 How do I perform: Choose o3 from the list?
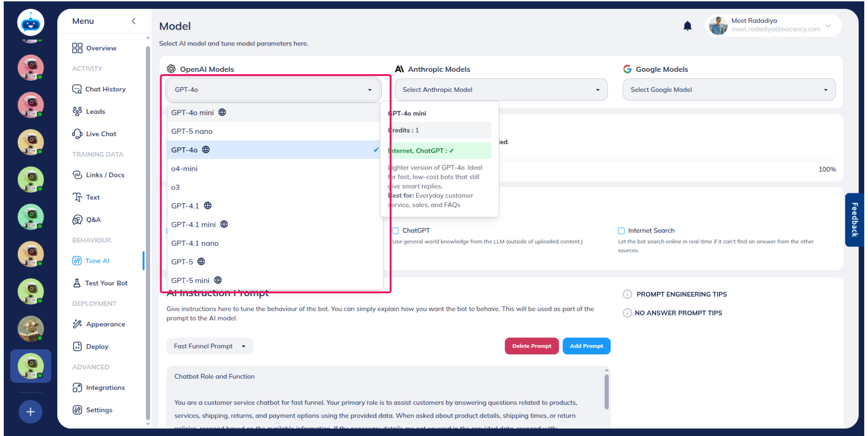point(274,187)
